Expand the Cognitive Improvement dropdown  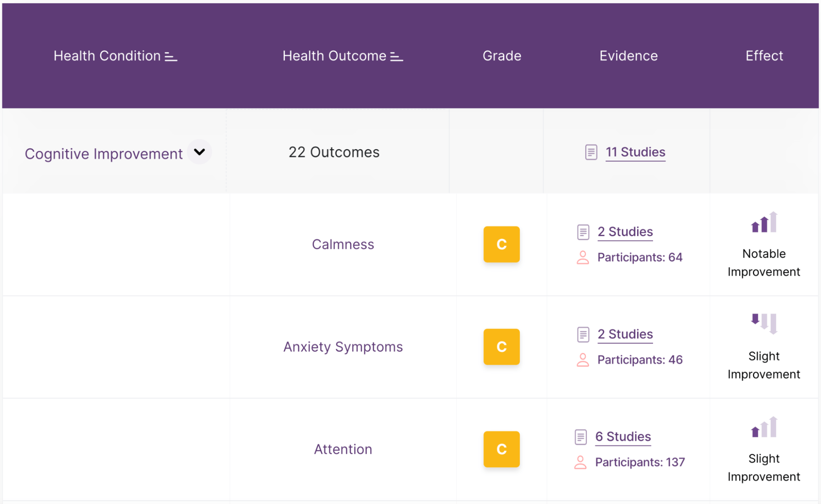(x=201, y=152)
